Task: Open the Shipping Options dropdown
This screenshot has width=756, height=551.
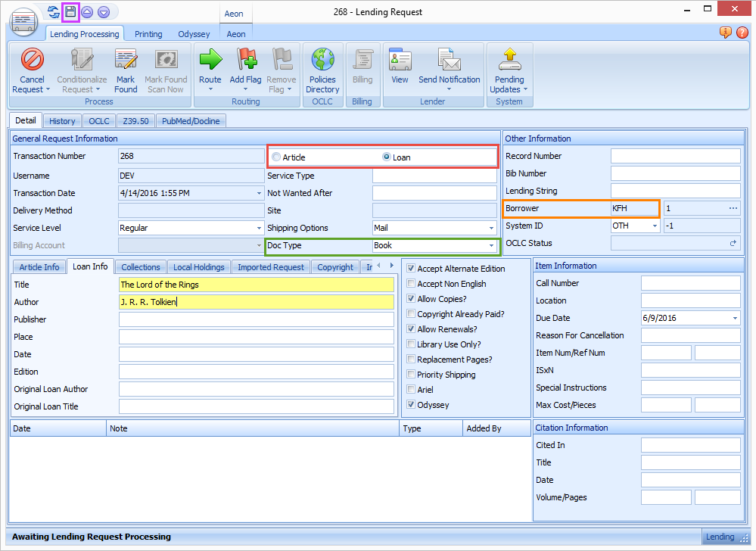Action: pyautogui.click(x=491, y=228)
